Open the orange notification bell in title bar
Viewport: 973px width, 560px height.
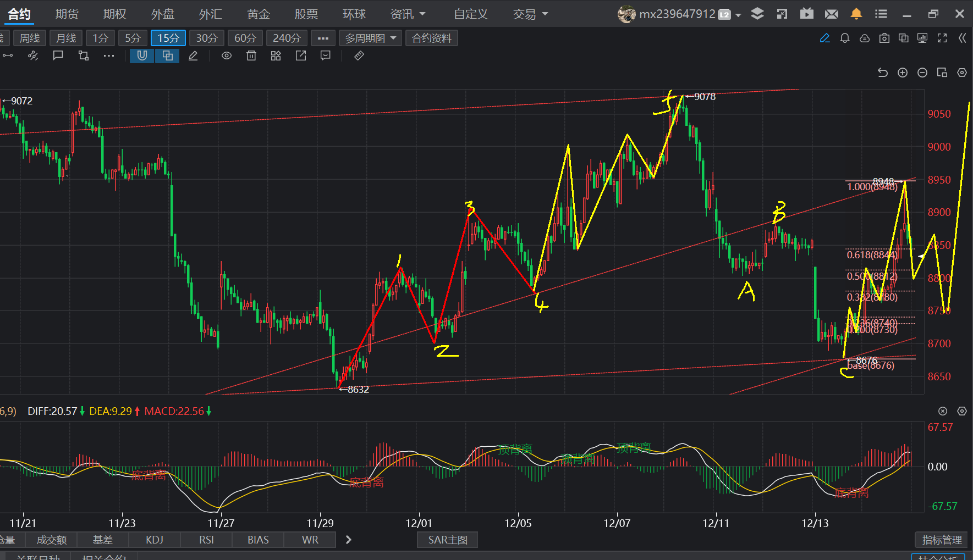(x=856, y=14)
